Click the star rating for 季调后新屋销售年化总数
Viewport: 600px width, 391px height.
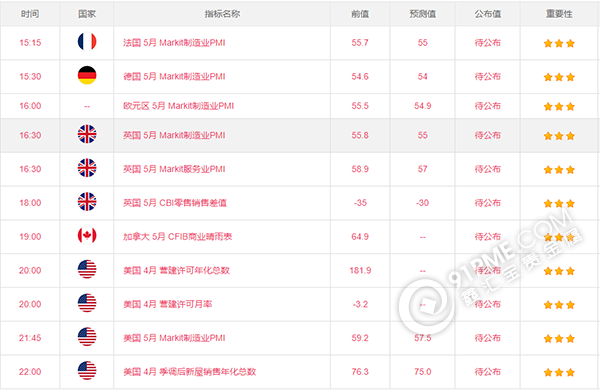pos(559,372)
